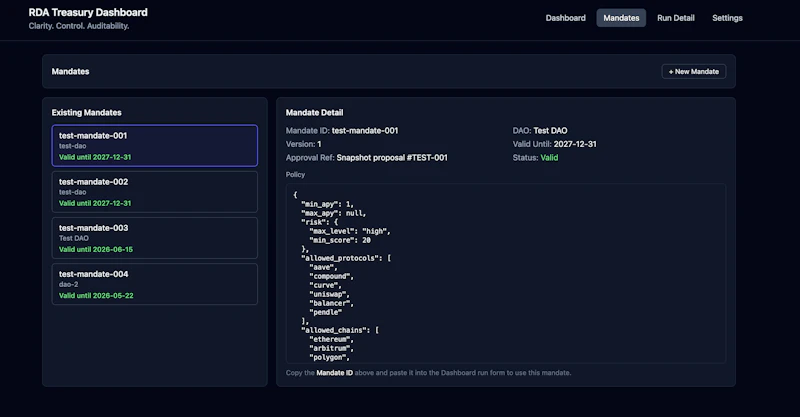Click the policy JSON code box
Image resolution: width=800 pixels, height=417 pixels.
pos(506,274)
